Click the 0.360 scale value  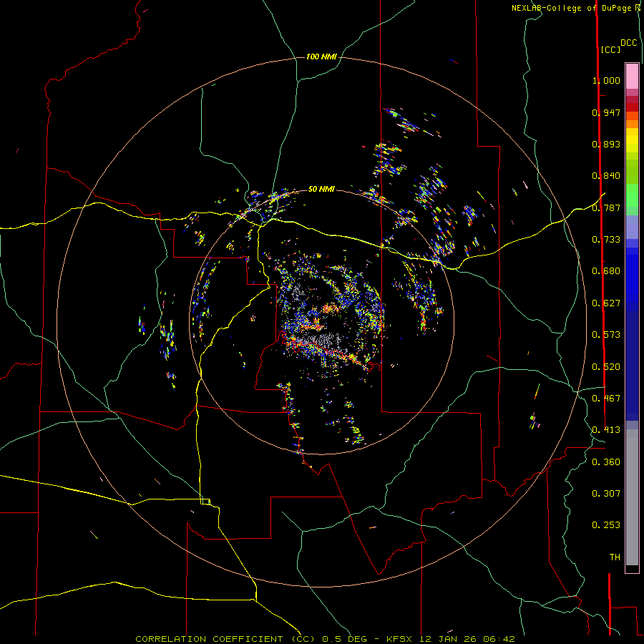tap(606, 462)
